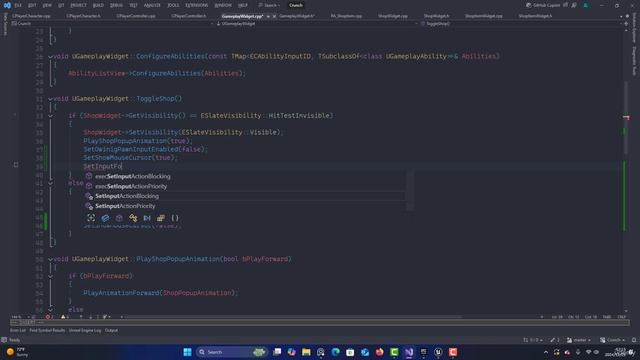Switch to the CPlayerController.cpp tab

[x=136, y=16]
